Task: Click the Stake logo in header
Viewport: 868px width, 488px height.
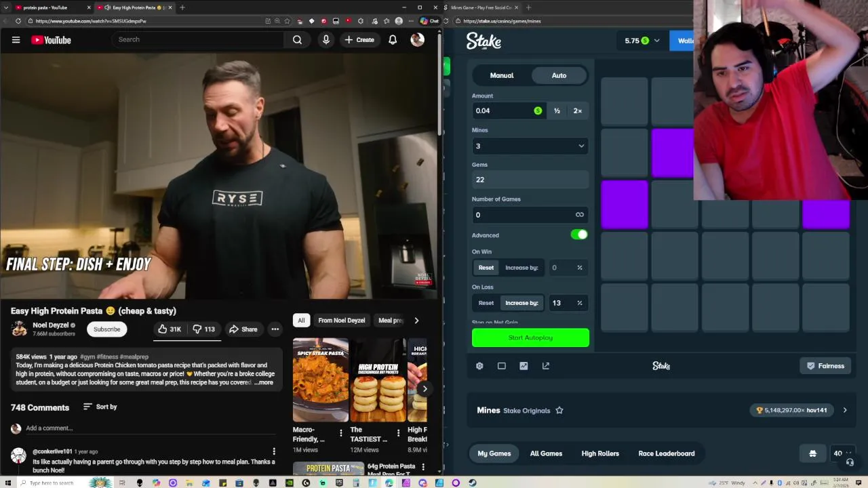Action: 484,41
